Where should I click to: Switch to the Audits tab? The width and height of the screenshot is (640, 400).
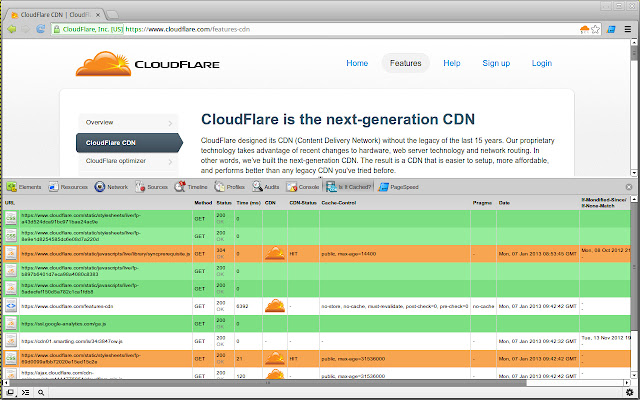266,187
